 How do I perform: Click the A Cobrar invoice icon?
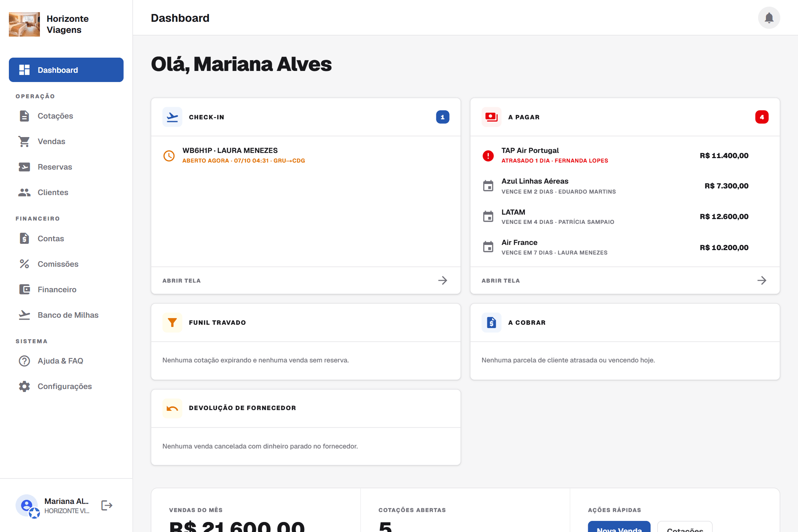click(x=491, y=323)
